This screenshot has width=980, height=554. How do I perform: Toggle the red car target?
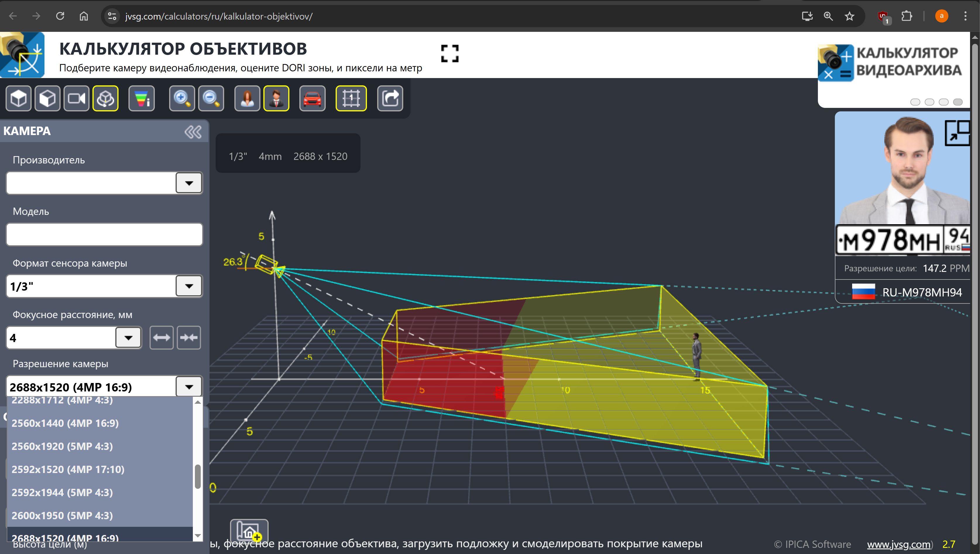(312, 99)
